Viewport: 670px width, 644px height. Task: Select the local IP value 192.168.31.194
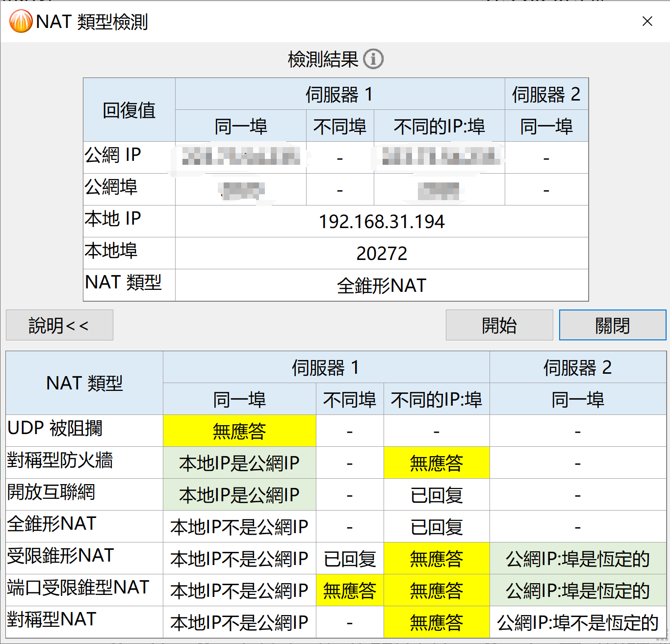pyautogui.click(x=382, y=222)
